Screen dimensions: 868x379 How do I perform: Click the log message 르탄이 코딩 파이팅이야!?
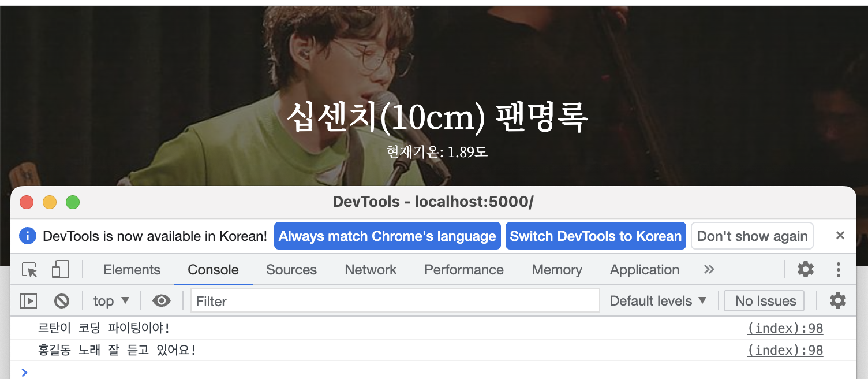pos(104,328)
